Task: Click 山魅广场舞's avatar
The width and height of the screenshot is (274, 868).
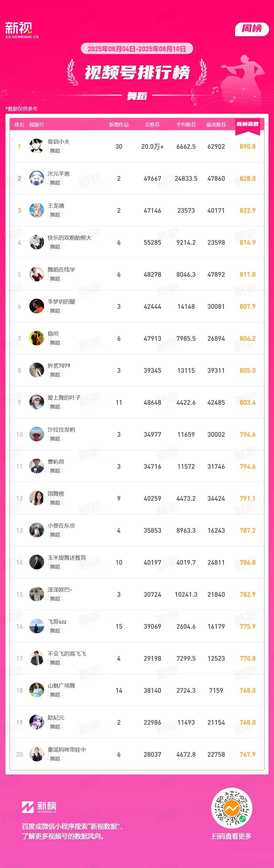Action: pyautogui.click(x=36, y=690)
